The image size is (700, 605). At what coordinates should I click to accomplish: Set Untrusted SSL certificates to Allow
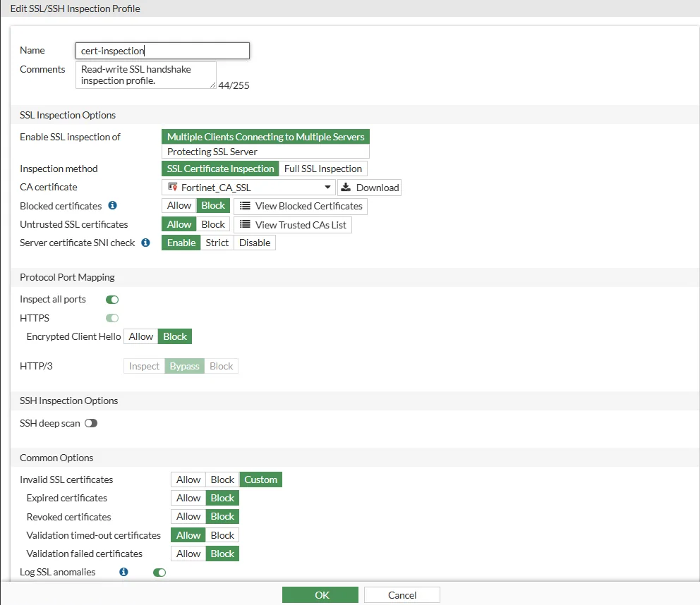pos(179,224)
